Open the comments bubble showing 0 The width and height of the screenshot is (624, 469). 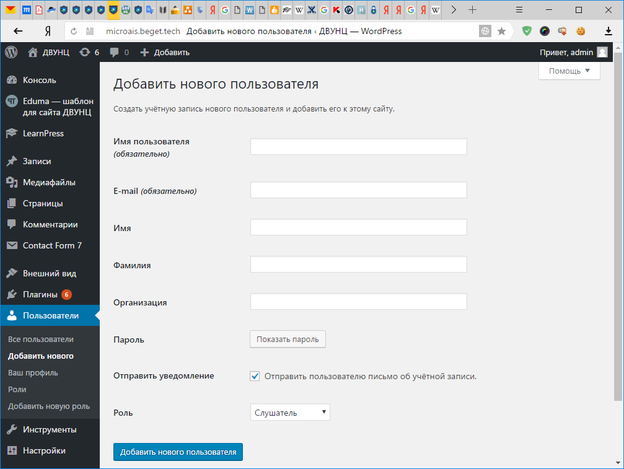(119, 52)
